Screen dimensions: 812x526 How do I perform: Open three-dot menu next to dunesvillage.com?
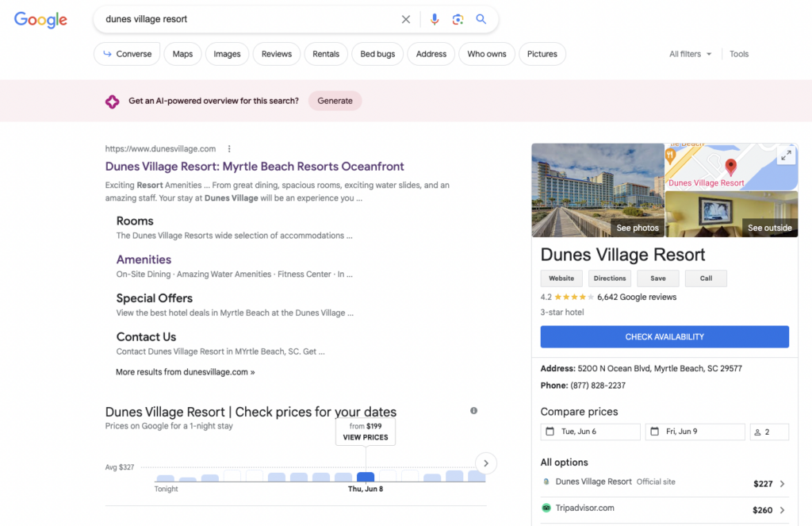click(x=229, y=148)
